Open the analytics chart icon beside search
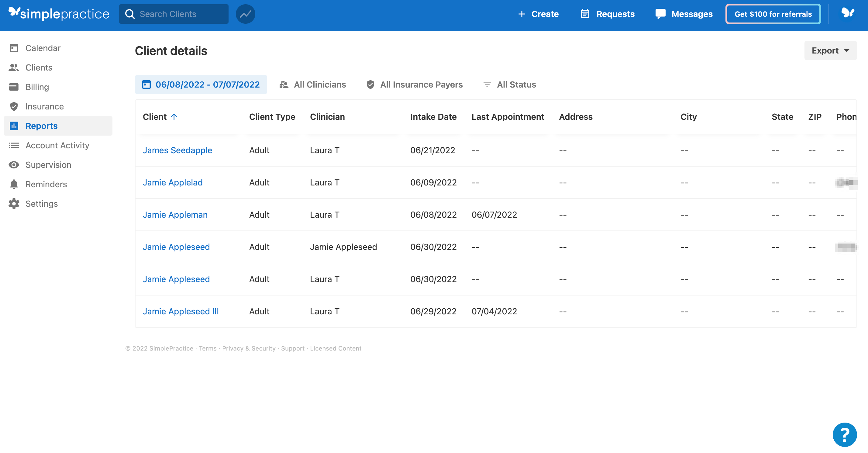 click(245, 14)
